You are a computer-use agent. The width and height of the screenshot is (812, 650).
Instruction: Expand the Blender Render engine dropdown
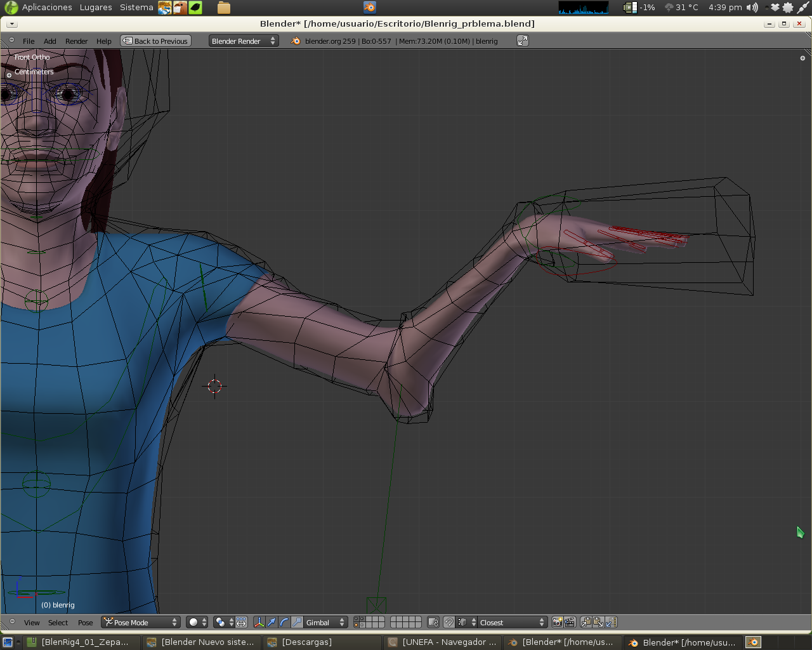pos(244,41)
